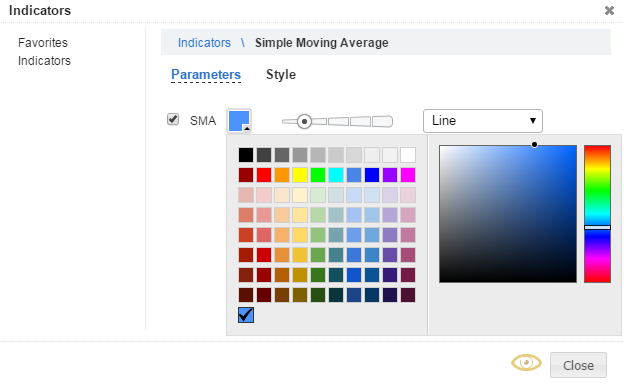The width and height of the screenshot is (624, 391).
Task: Pick the dark red swatch in bright row
Action: pyautogui.click(x=246, y=175)
